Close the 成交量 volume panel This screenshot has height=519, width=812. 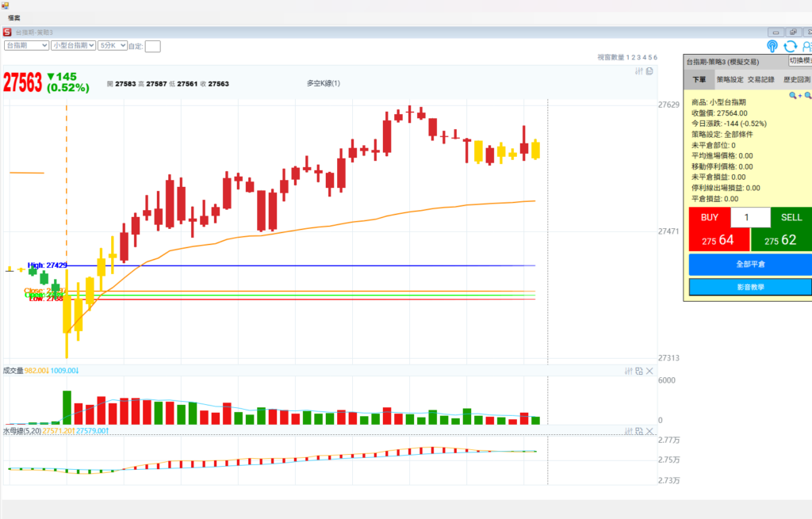tap(650, 371)
